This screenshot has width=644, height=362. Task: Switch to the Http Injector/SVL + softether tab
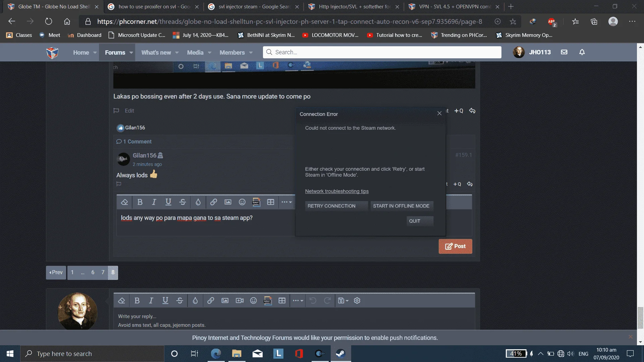(x=354, y=7)
